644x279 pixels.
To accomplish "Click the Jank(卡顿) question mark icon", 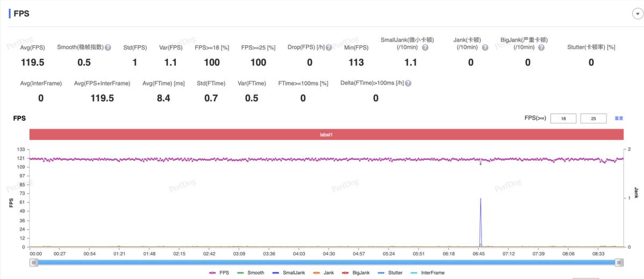I will [485, 47].
